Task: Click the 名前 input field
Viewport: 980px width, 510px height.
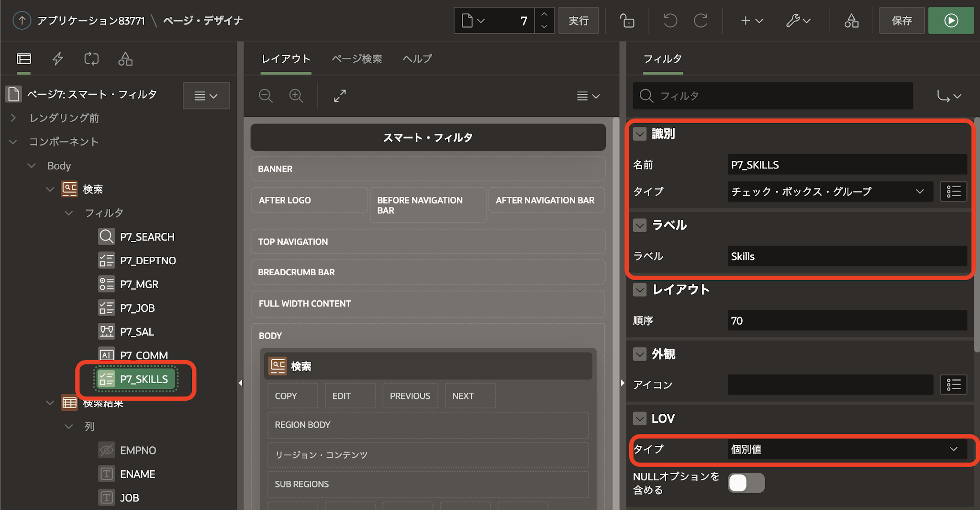Action: click(847, 165)
